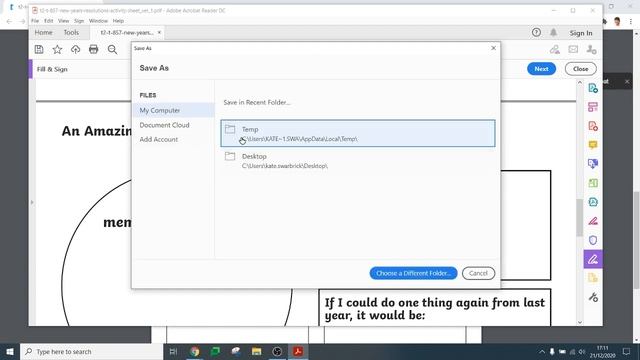
Task: Open the yellow document tool in right panel
Action: pos(593,278)
